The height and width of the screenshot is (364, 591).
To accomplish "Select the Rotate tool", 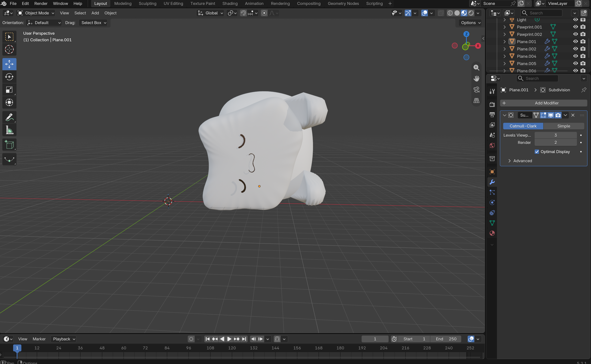I will pos(9,77).
